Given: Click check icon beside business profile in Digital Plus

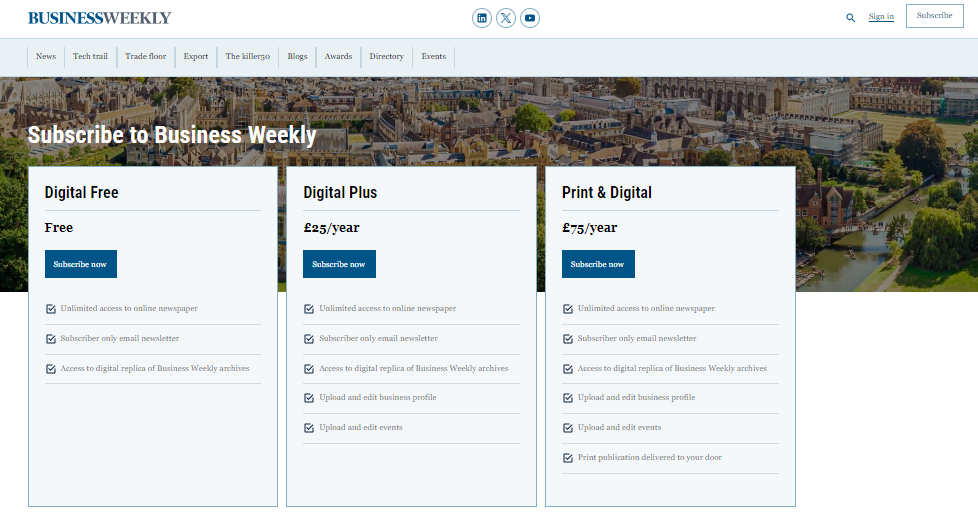Looking at the screenshot, I should 309,397.
